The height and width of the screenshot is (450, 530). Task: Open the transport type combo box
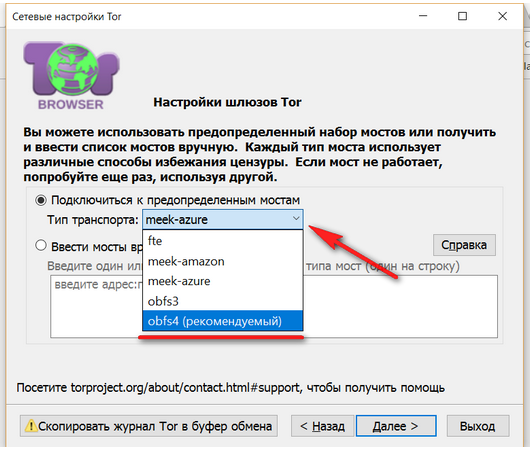click(223, 219)
